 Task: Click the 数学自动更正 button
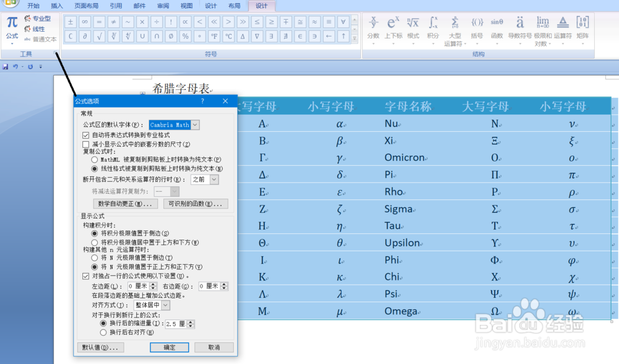[125, 204]
